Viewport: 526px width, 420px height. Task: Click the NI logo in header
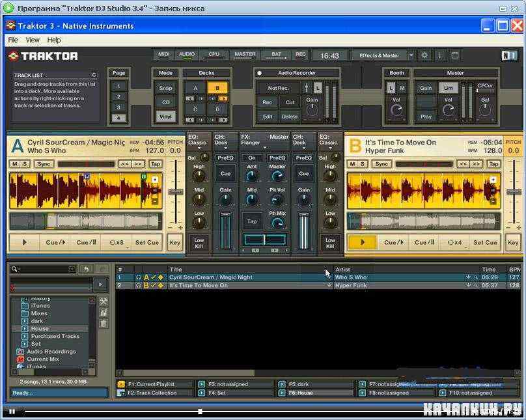[x=509, y=55]
